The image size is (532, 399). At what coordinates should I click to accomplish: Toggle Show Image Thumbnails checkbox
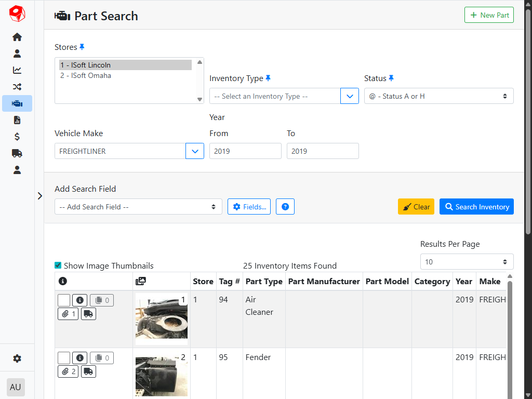[x=58, y=265]
